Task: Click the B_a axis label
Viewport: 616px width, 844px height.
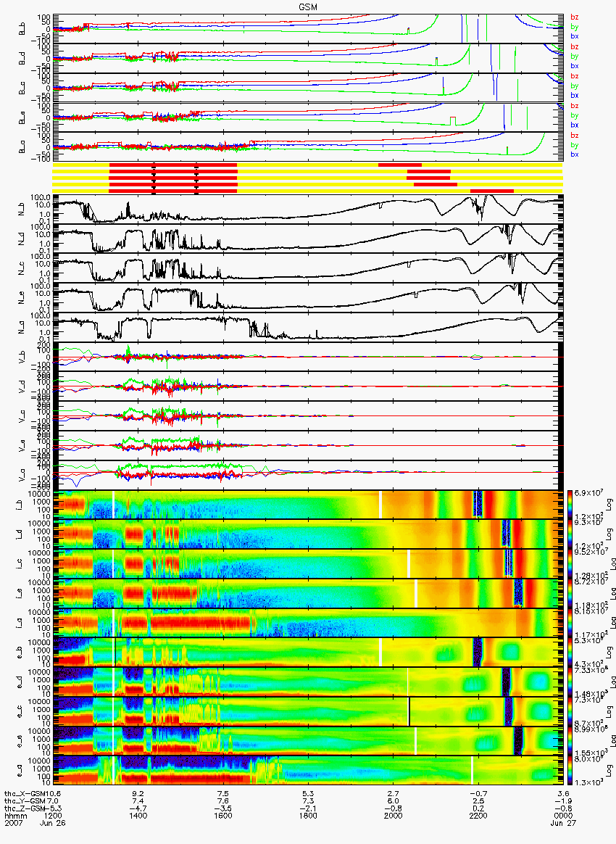Action: (22, 147)
